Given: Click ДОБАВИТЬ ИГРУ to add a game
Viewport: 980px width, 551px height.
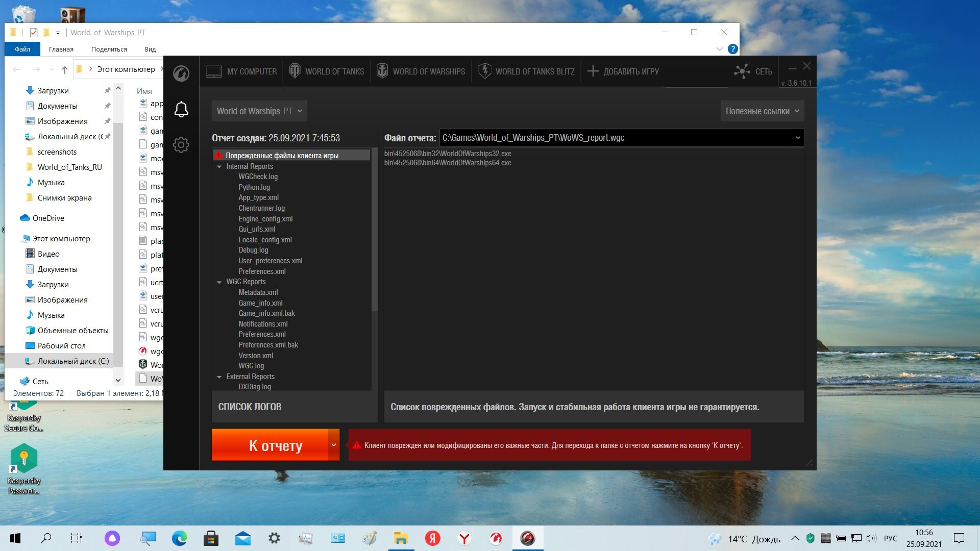Looking at the screenshot, I should click(623, 71).
